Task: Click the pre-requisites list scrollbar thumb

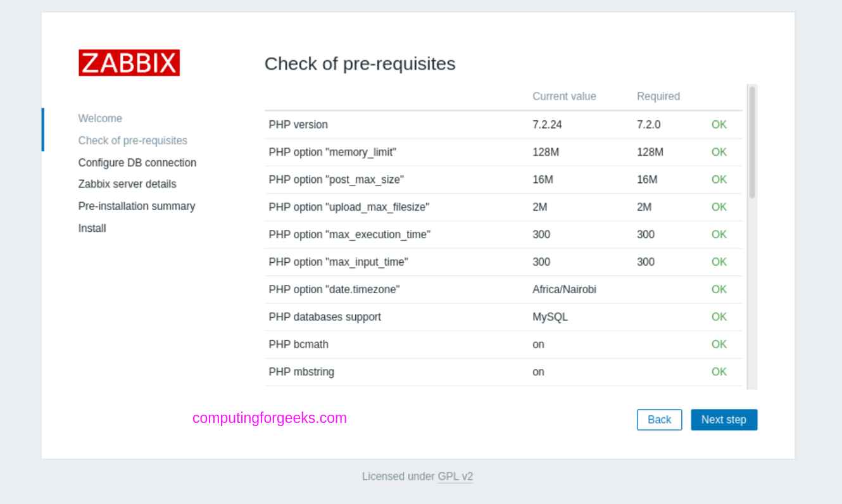Action: pyautogui.click(x=752, y=142)
